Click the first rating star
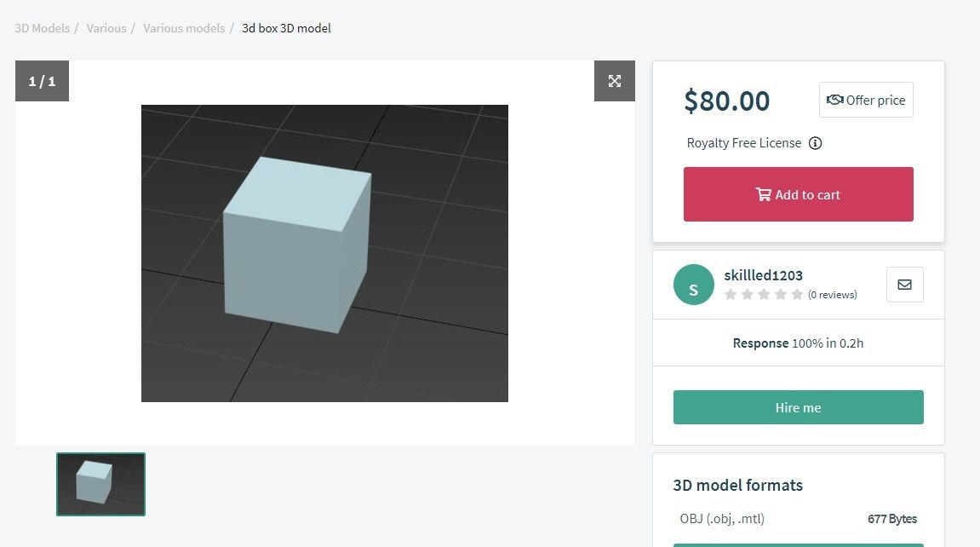This screenshot has width=980, height=547. [730, 295]
